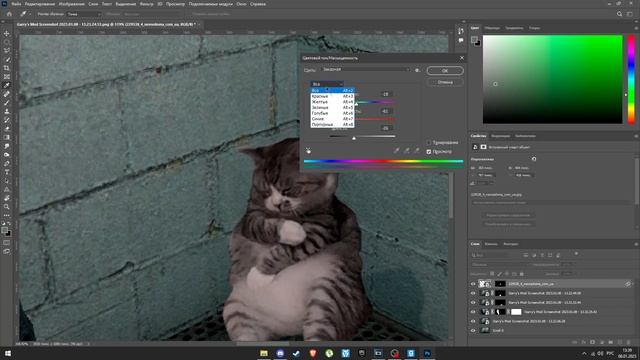Switch to the Контуры tab
The height and width of the screenshot is (360, 640).
[511, 244]
